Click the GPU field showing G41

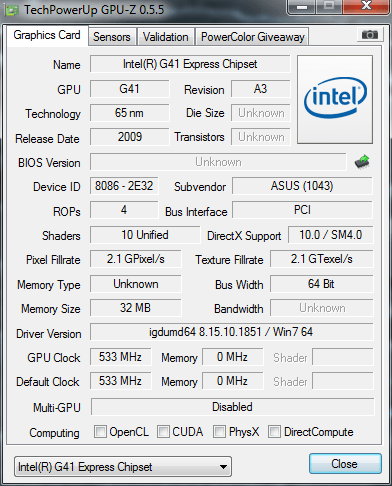pyautogui.click(x=129, y=89)
